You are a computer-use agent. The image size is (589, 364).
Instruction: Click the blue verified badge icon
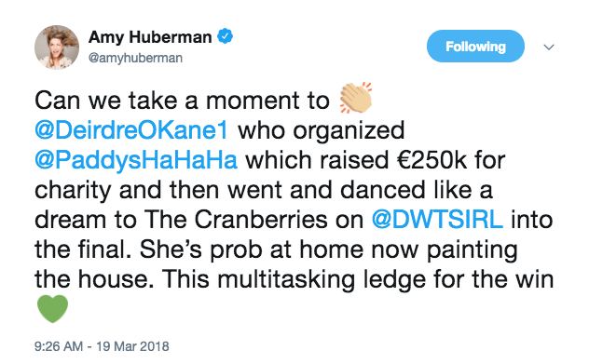[226, 37]
